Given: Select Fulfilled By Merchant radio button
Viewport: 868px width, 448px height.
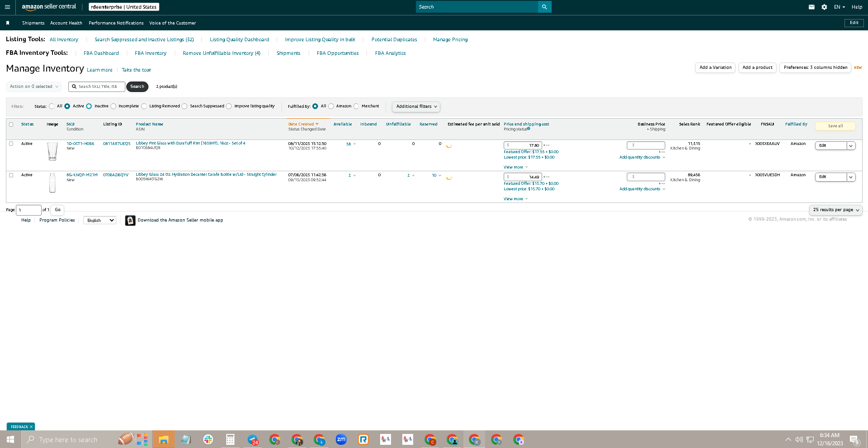Looking at the screenshot, I should [x=357, y=106].
